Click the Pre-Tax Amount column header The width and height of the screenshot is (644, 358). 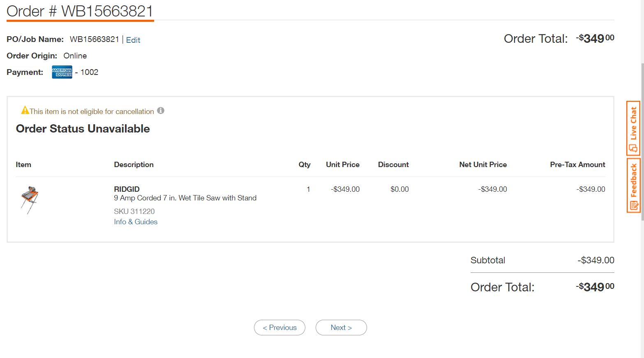(x=577, y=165)
